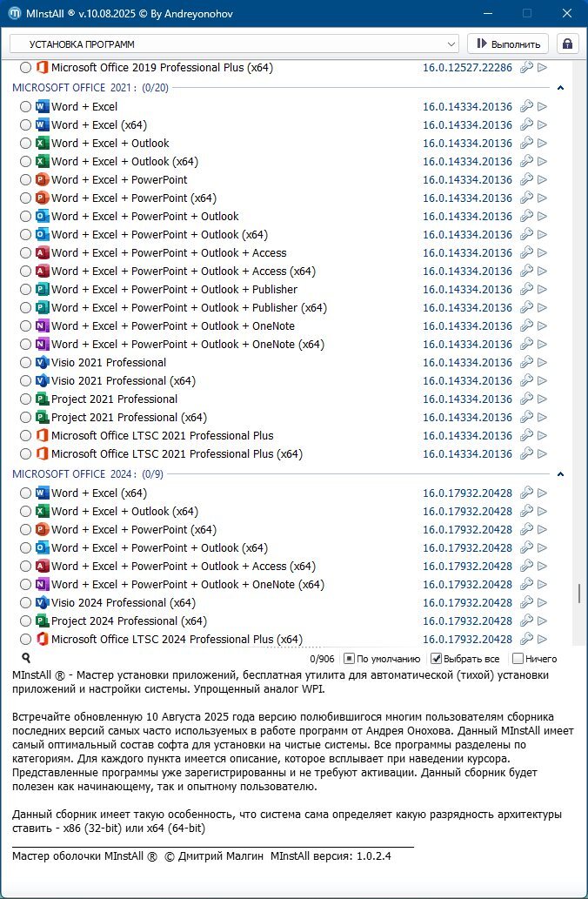
Task: Click version 16.0.12527.22286 of Office 2019
Action: click(x=468, y=68)
